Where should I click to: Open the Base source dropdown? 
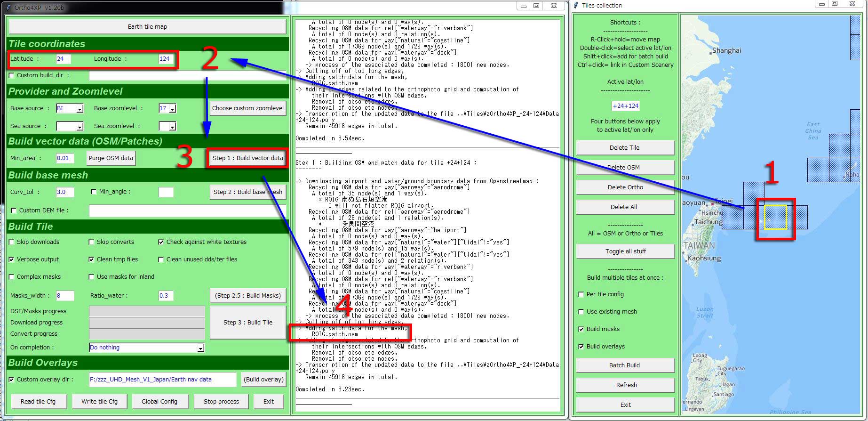point(80,109)
